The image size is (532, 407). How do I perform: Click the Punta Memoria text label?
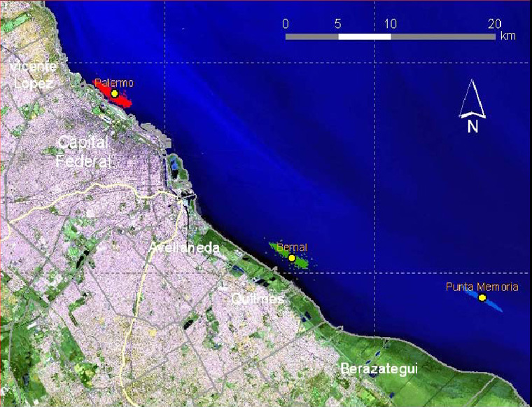pyautogui.click(x=482, y=287)
